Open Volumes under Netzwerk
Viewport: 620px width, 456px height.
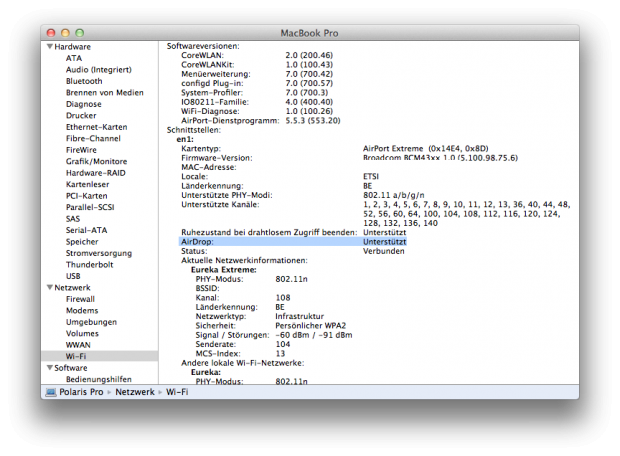click(82, 333)
